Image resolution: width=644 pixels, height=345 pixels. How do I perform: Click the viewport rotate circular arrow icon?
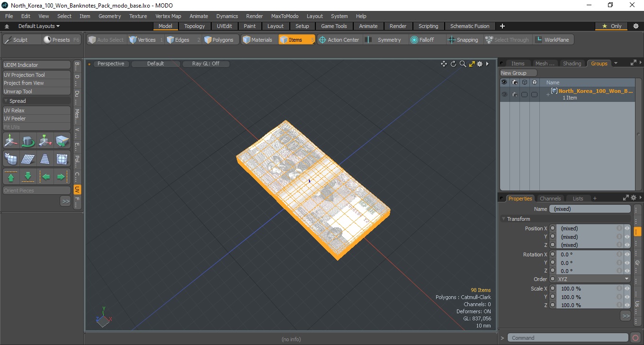[453, 64]
